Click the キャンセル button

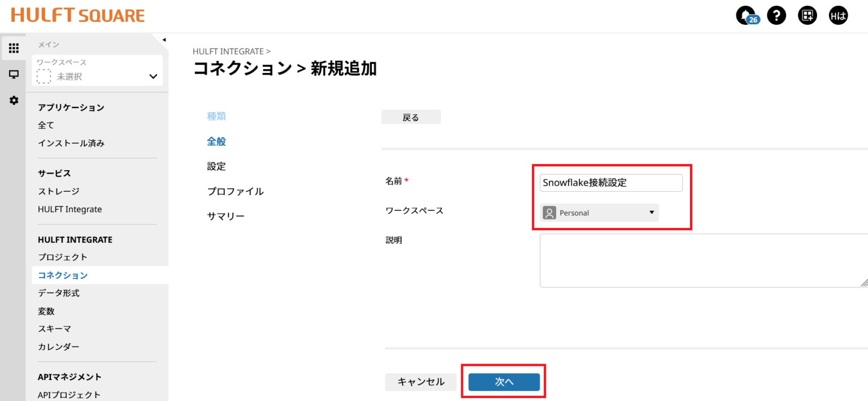click(x=420, y=382)
